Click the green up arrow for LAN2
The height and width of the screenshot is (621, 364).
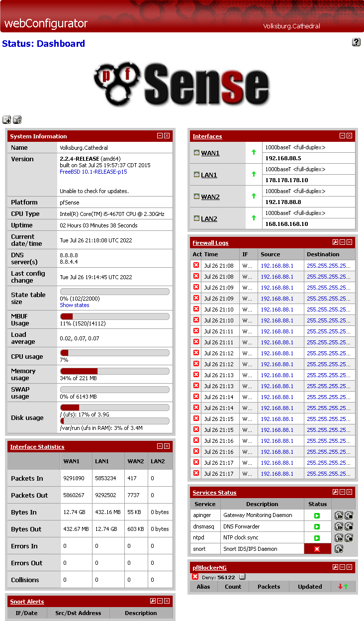254,218
